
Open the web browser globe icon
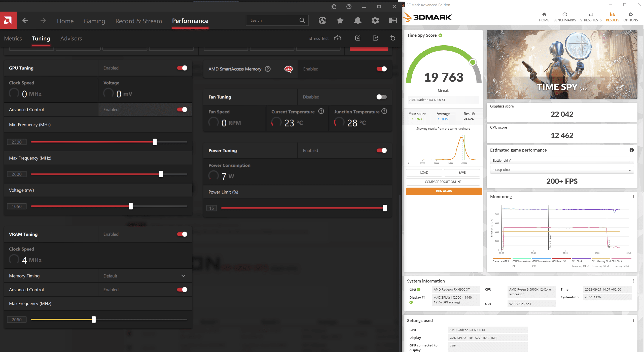click(x=322, y=20)
